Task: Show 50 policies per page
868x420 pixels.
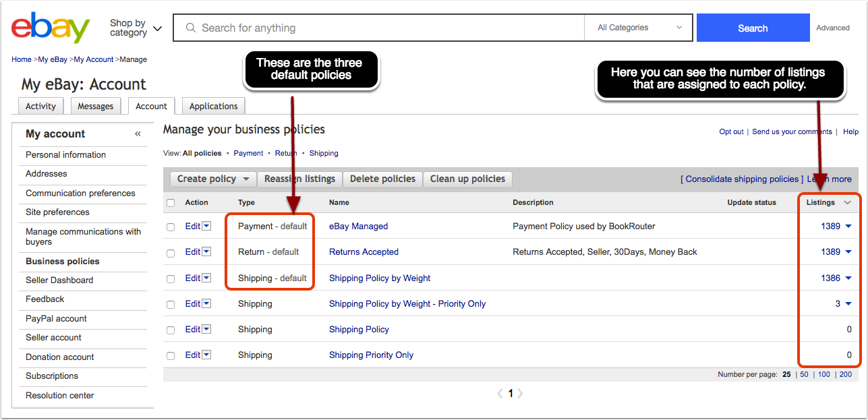Action: click(x=804, y=374)
